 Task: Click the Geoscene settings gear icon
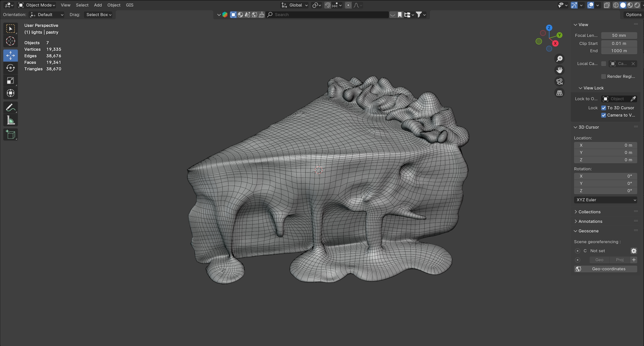634,251
